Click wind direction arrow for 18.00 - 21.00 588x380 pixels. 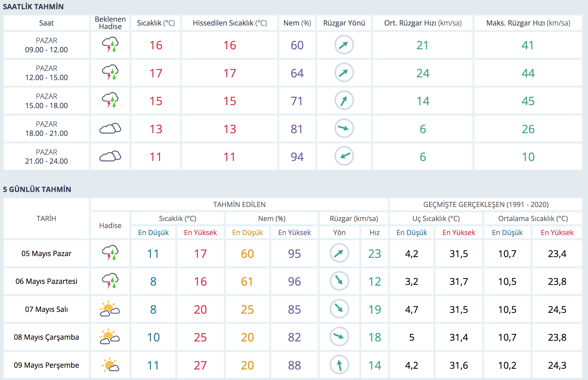point(344,128)
